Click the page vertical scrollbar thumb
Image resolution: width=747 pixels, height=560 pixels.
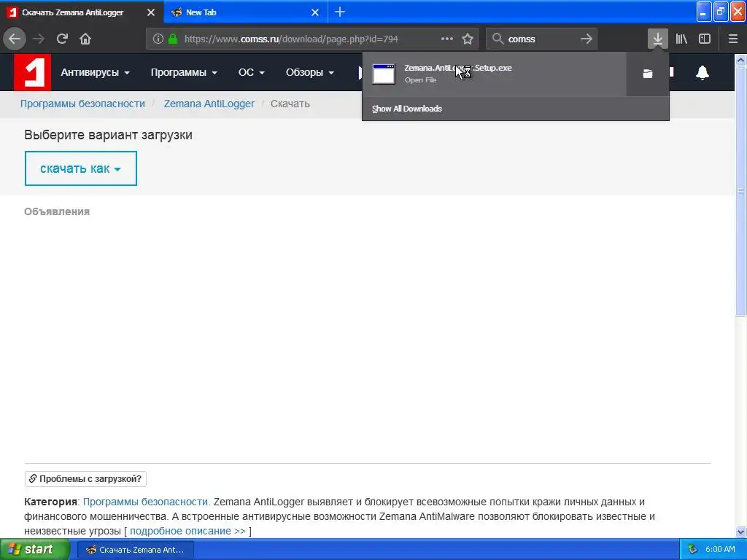click(x=740, y=190)
